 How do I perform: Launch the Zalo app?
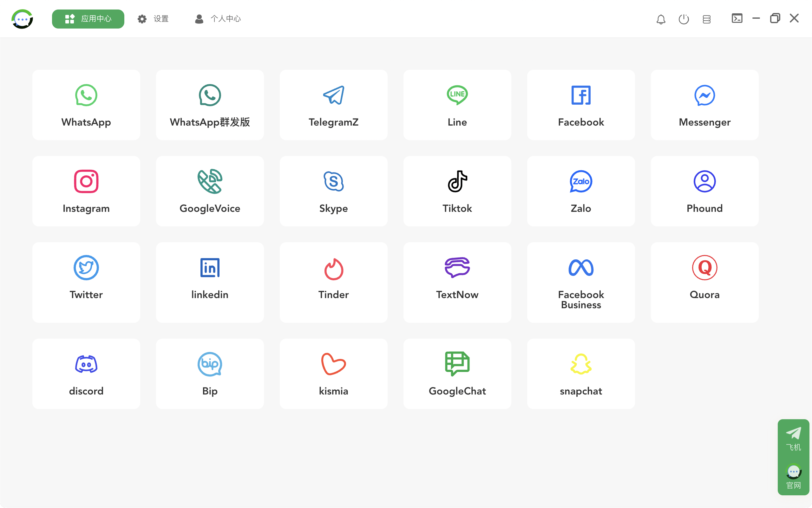[x=581, y=191]
